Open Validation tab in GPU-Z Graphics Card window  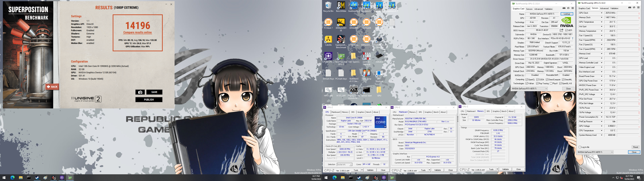tap(549, 9)
